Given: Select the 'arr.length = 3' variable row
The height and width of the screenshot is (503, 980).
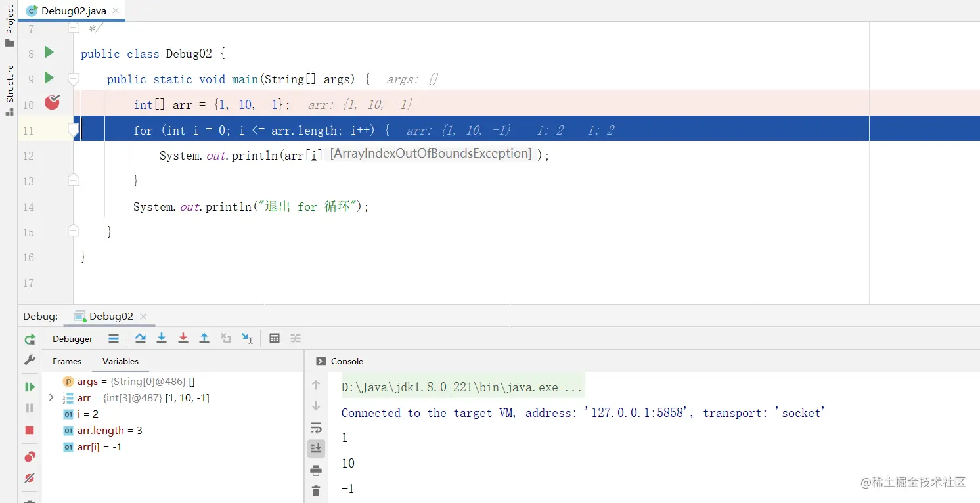Looking at the screenshot, I should pos(172,431).
